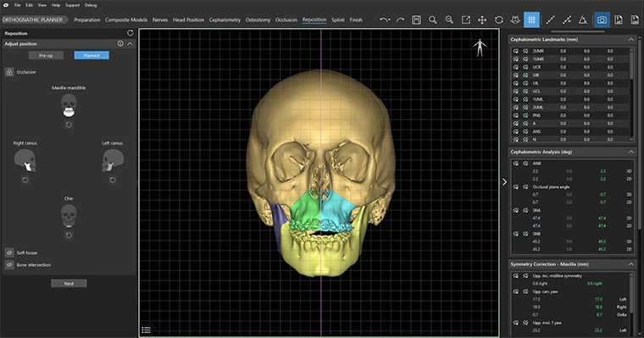Select the pan/move arrows tool
Screen dimensions: 644x338
click(x=482, y=19)
